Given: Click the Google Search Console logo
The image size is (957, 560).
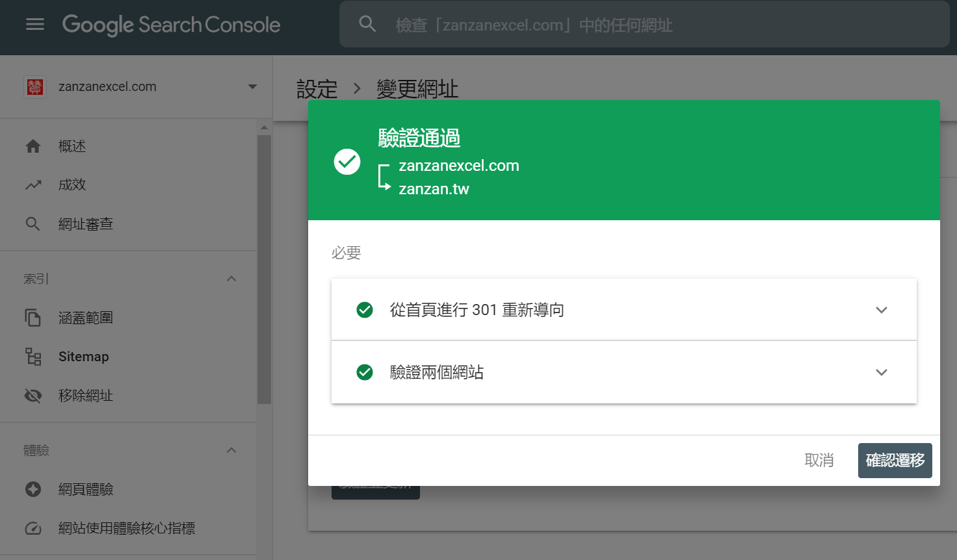Looking at the screenshot, I should (x=171, y=25).
